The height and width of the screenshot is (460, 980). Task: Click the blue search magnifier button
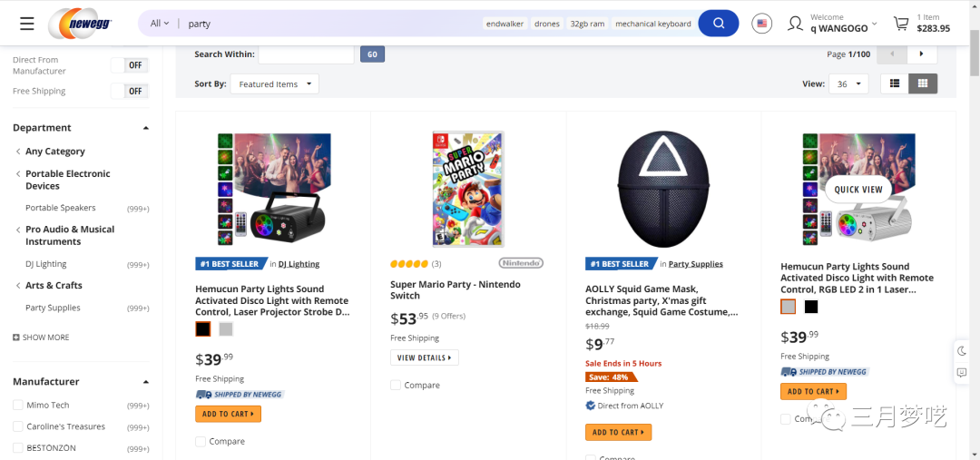click(718, 24)
